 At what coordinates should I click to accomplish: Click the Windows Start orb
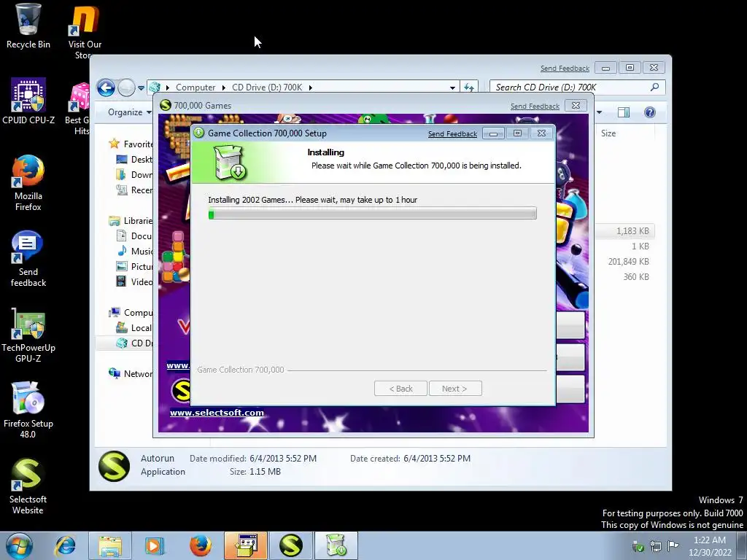pos(20,545)
